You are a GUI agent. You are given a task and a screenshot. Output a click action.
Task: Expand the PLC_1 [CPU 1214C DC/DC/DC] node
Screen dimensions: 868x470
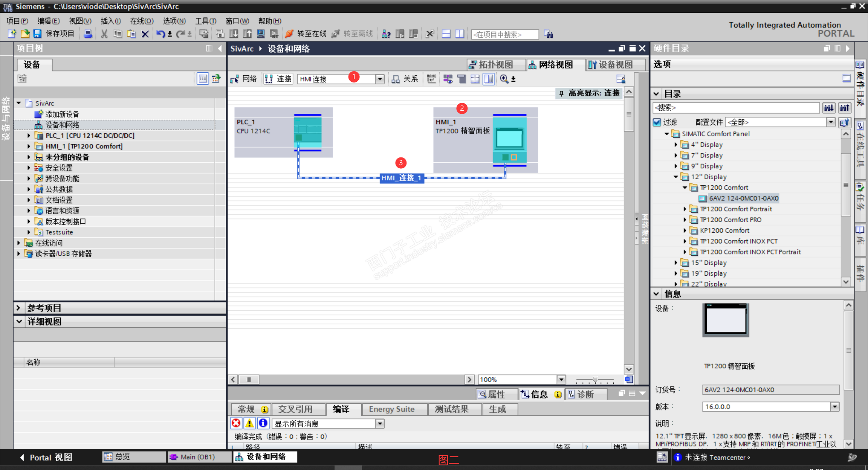coord(29,136)
